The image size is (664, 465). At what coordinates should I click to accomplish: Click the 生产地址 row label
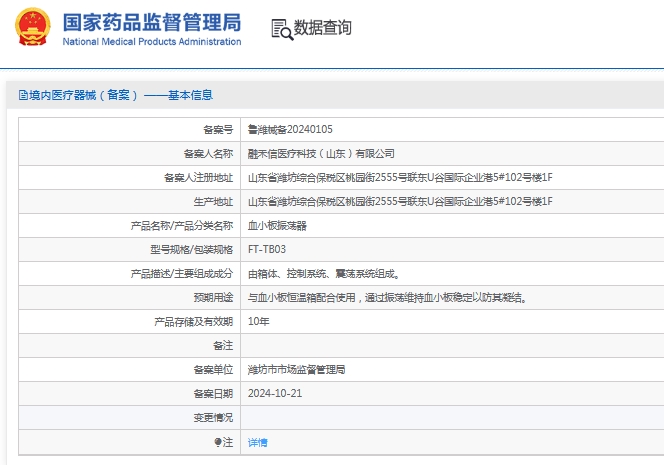(213, 202)
